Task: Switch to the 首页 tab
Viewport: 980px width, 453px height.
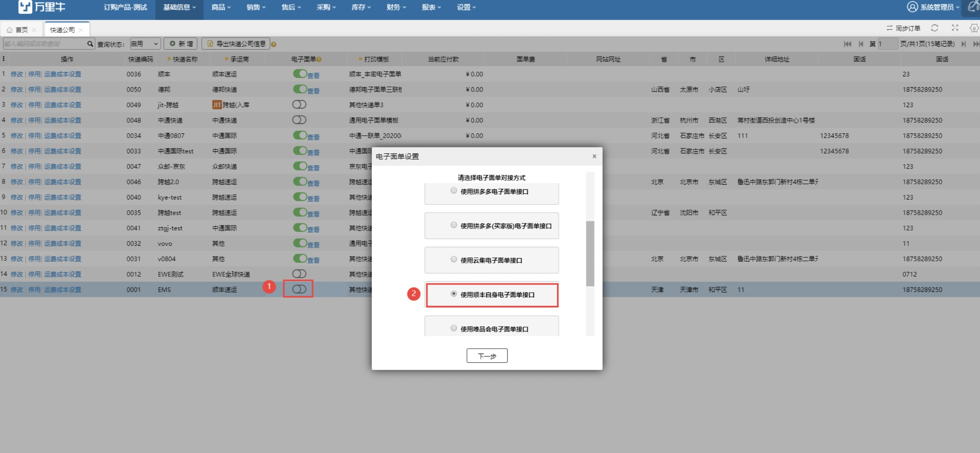Action: click(22, 30)
